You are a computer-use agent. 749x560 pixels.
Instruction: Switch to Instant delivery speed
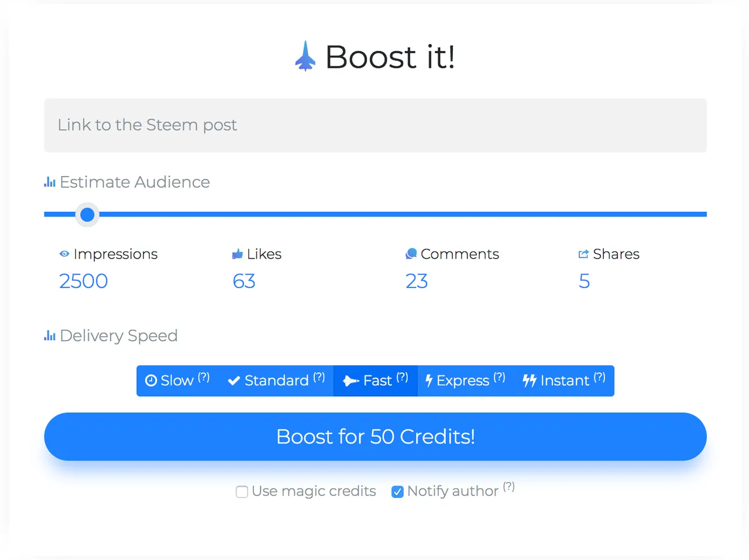(x=564, y=381)
